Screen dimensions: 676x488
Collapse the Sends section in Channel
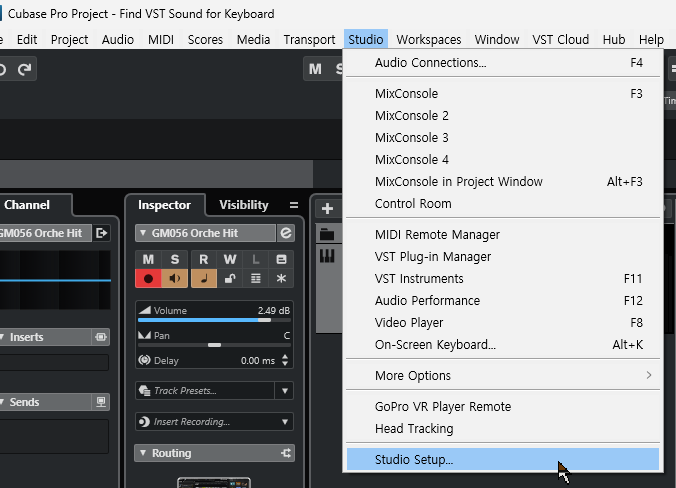pos(2,402)
